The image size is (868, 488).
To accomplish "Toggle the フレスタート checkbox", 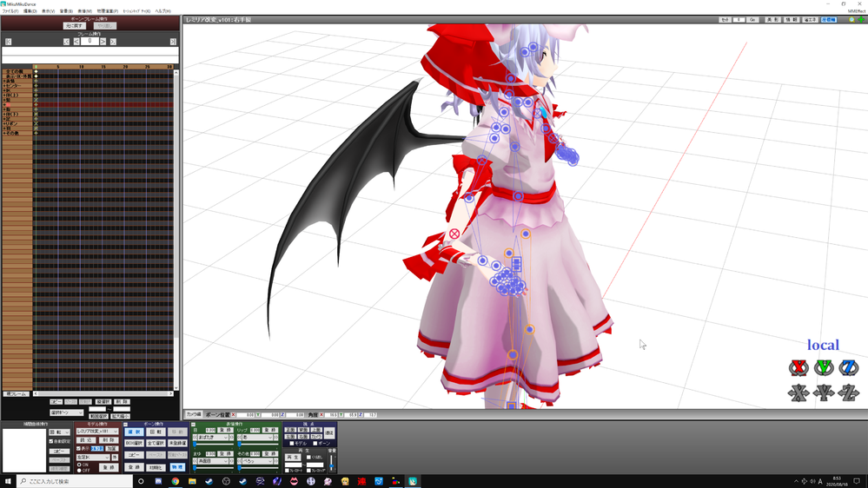I will (x=288, y=471).
